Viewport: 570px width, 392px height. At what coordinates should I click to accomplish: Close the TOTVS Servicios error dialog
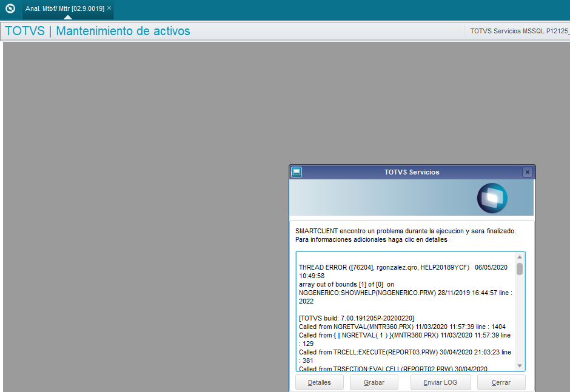tap(527, 172)
